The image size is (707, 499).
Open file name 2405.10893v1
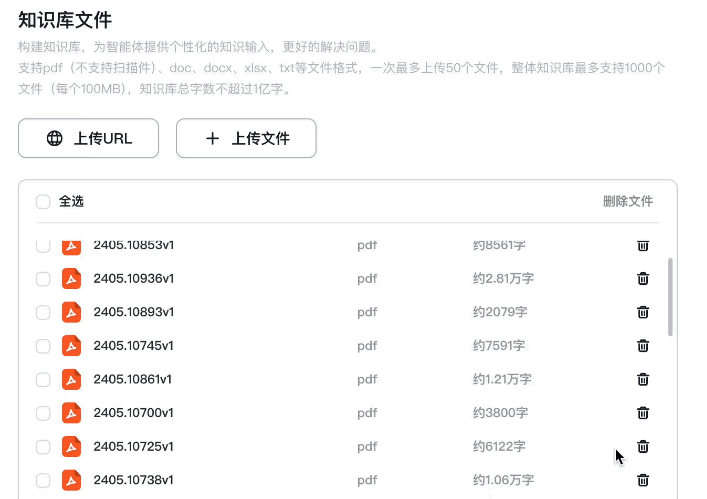(134, 312)
